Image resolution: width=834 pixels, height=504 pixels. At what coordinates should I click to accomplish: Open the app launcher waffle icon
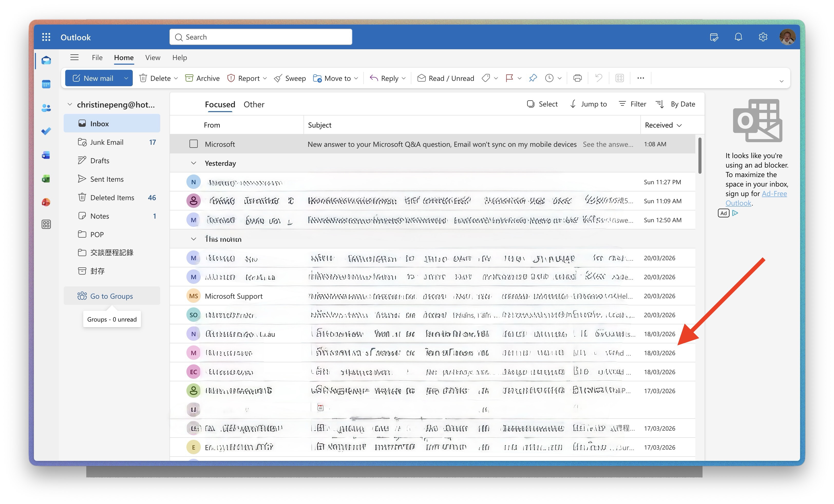46,37
